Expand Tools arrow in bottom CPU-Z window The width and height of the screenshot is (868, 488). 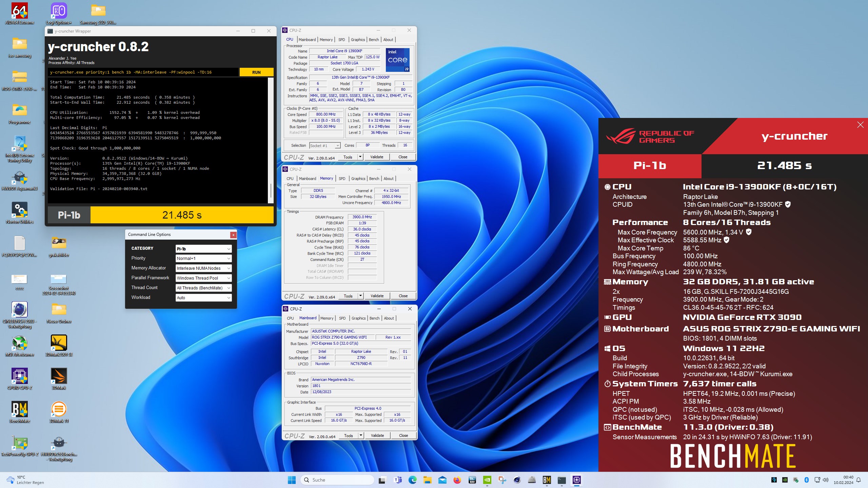pos(361,435)
